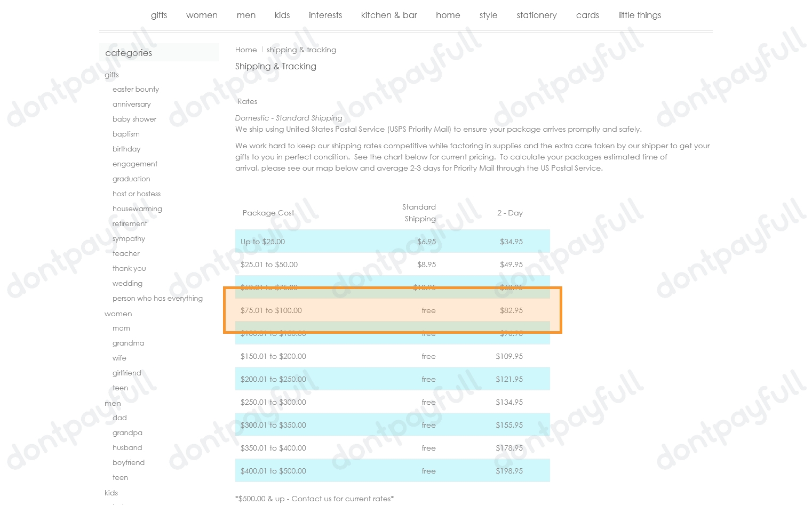812x505 pixels.
Task: Open the stationery menu item
Action: coord(537,15)
